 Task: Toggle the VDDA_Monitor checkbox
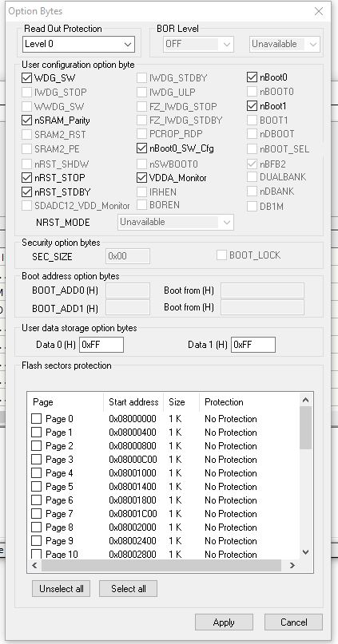(x=142, y=178)
